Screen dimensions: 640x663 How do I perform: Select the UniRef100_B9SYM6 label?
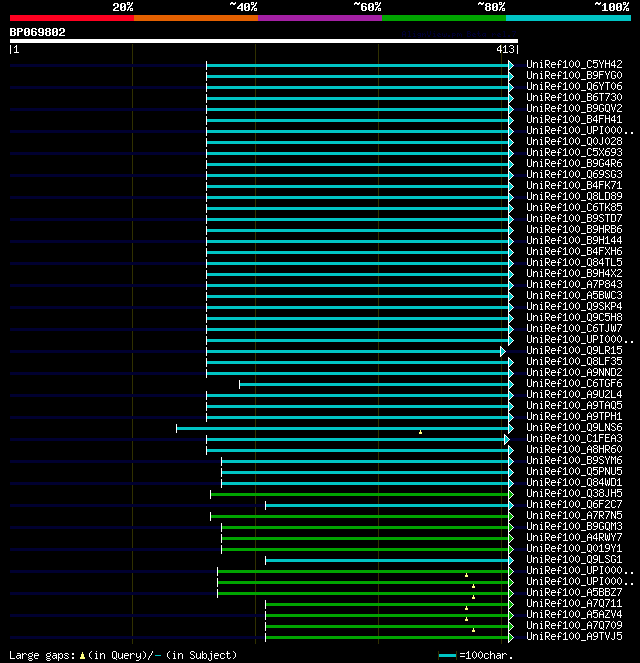(574, 460)
